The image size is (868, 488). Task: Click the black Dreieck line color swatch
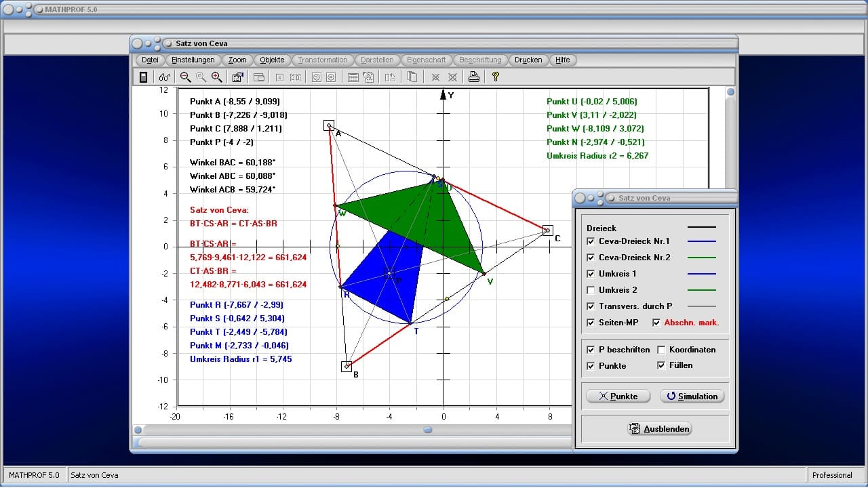click(702, 228)
